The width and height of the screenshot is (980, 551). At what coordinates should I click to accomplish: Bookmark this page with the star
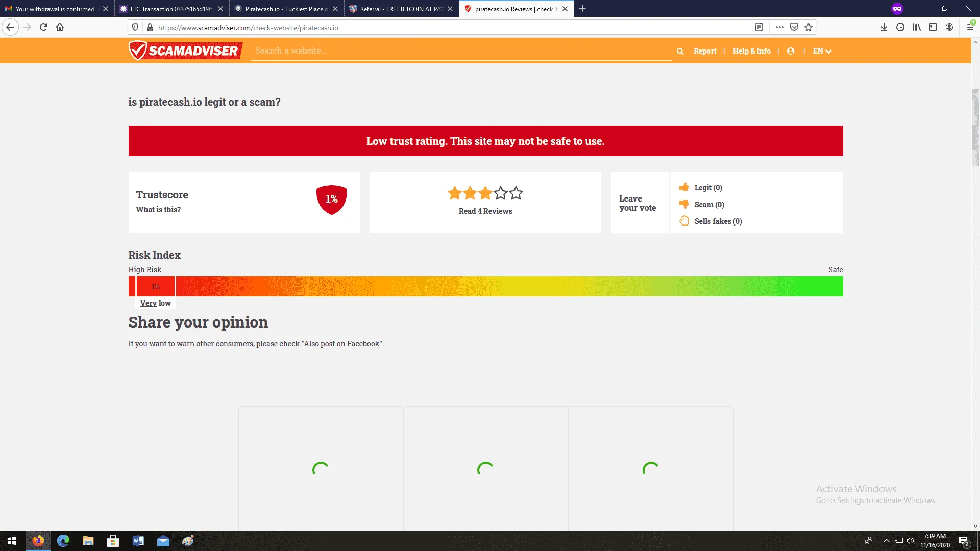[808, 28]
